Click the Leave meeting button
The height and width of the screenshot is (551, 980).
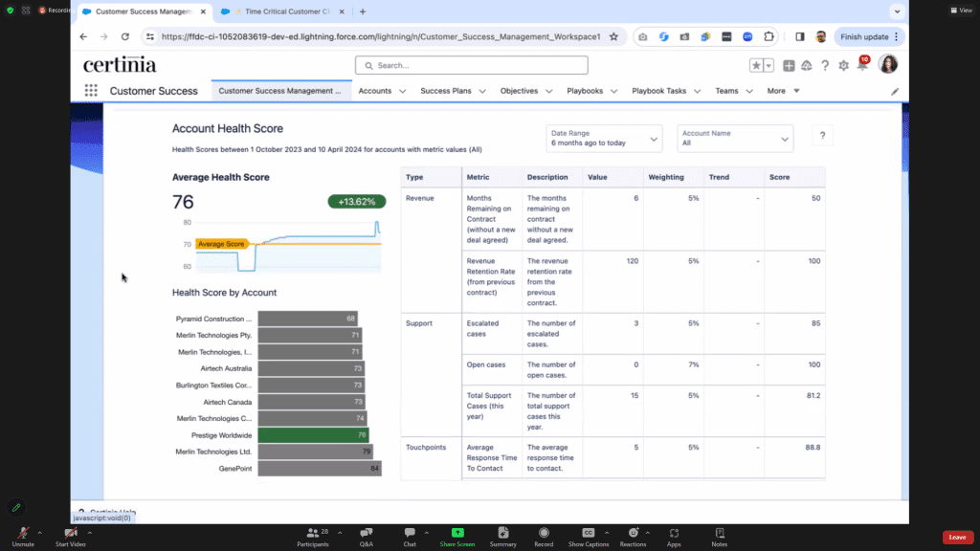click(x=957, y=537)
